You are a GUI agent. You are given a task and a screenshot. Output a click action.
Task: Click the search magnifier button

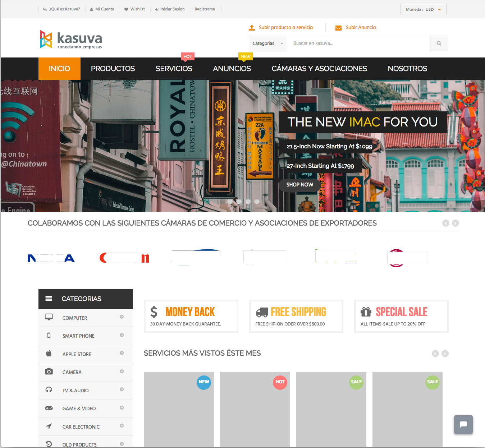(439, 43)
